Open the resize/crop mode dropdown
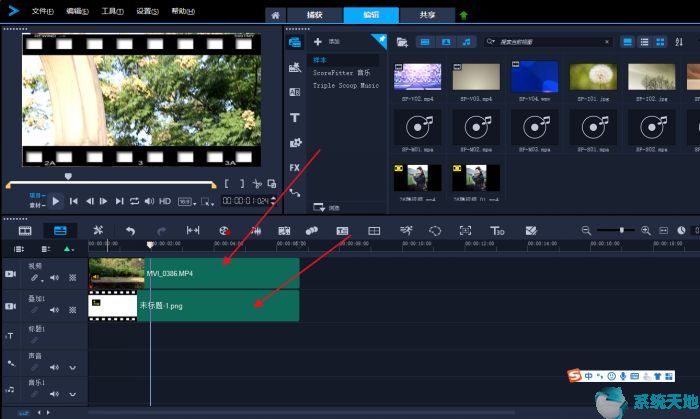The width and height of the screenshot is (700, 419). [x=208, y=202]
